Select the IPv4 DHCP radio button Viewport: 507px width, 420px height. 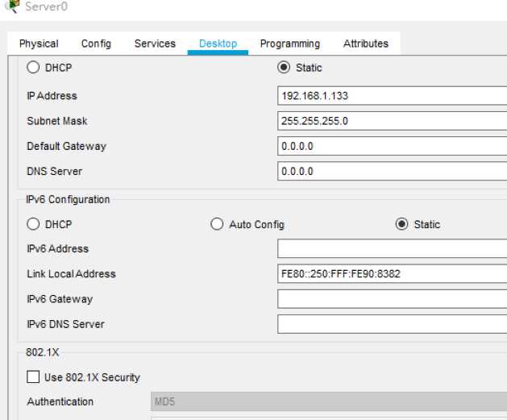33,68
